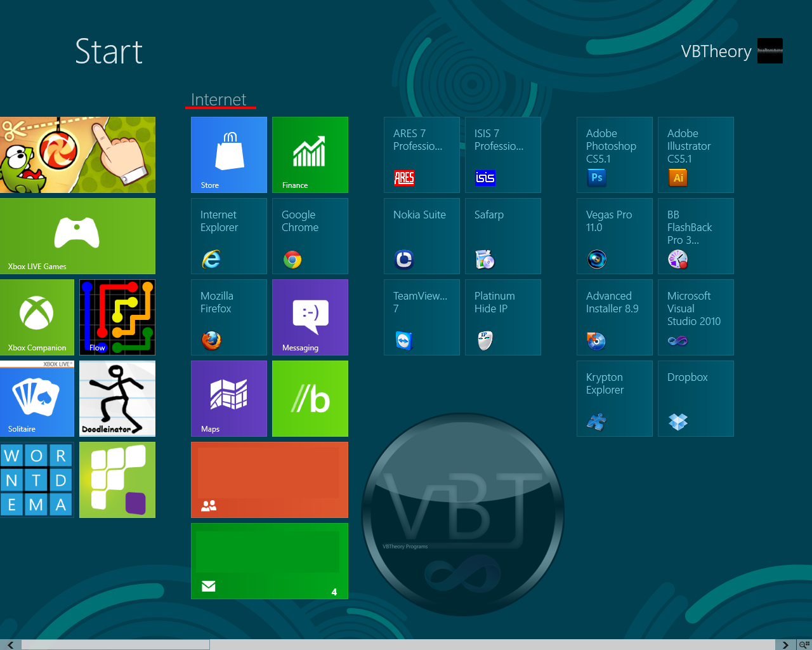The width and height of the screenshot is (812, 650).
Task: Click the VBTheory account picture
Action: [x=770, y=51]
